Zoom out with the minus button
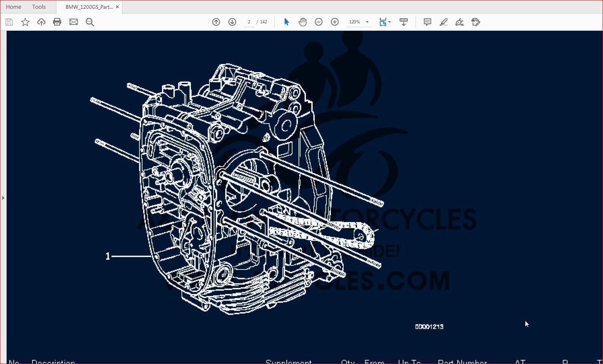The height and width of the screenshot is (364, 603). click(319, 22)
